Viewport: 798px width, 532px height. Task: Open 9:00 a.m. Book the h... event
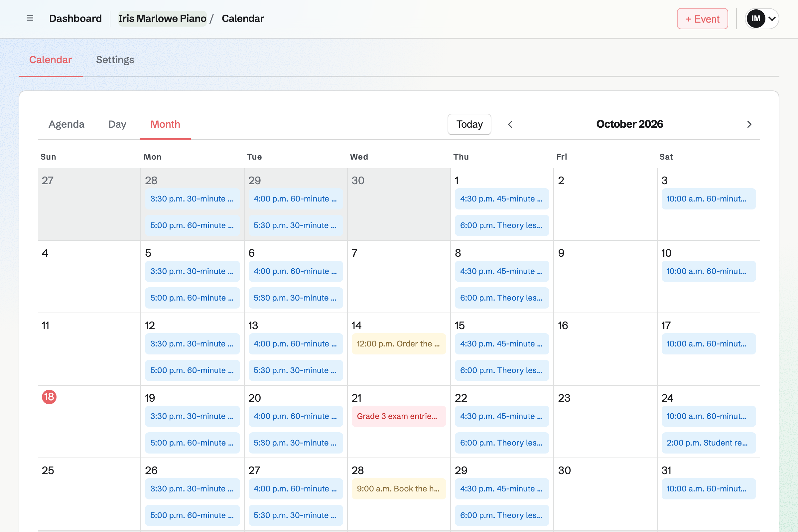399,488
